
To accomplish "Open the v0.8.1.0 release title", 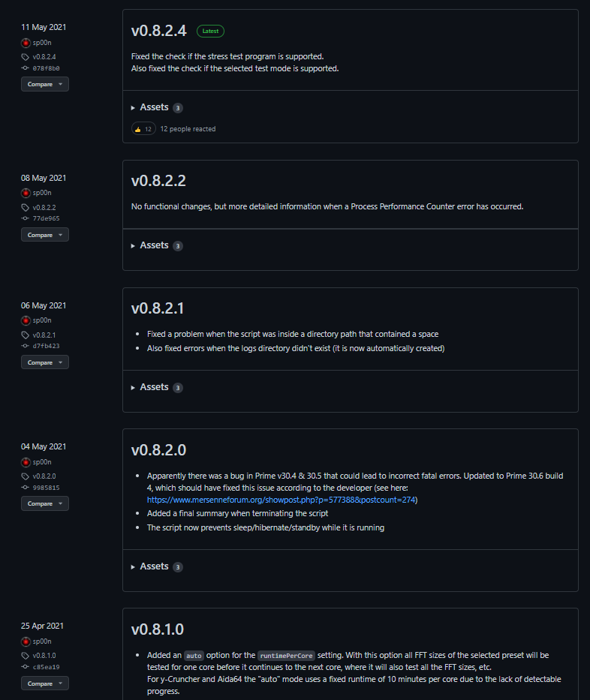I will (157, 629).
